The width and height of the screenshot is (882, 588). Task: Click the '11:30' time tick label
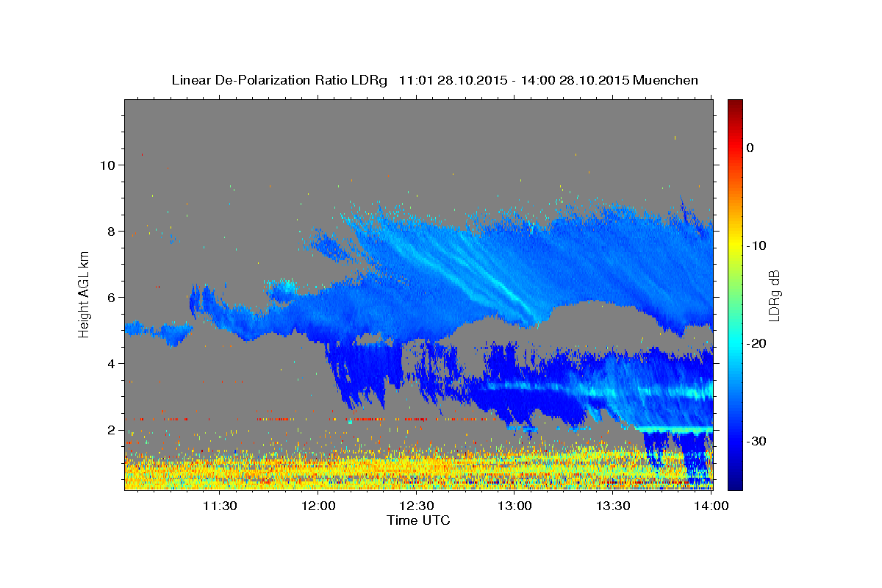click(x=220, y=506)
